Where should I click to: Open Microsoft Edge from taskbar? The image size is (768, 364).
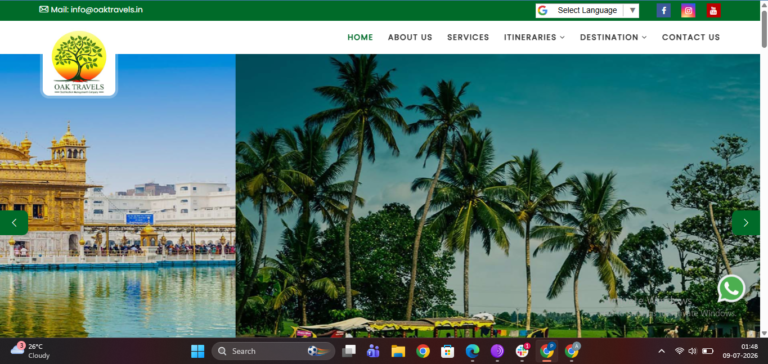472,351
